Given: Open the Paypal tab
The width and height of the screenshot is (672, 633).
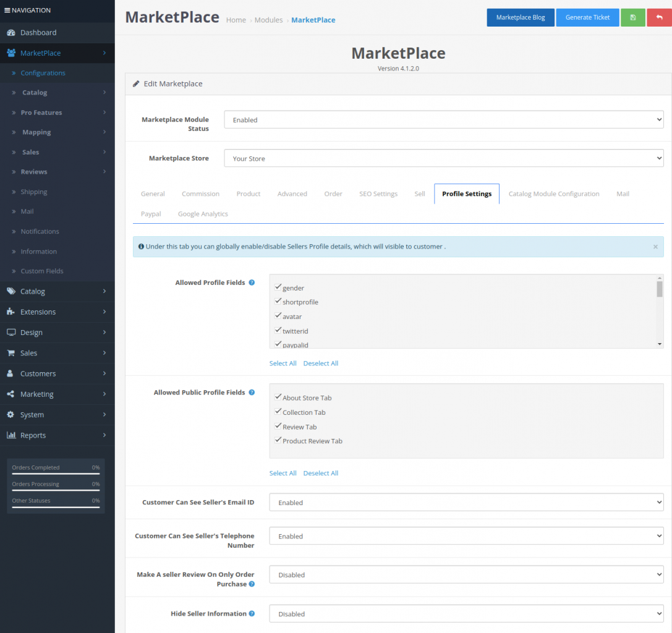Looking at the screenshot, I should click(151, 214).
